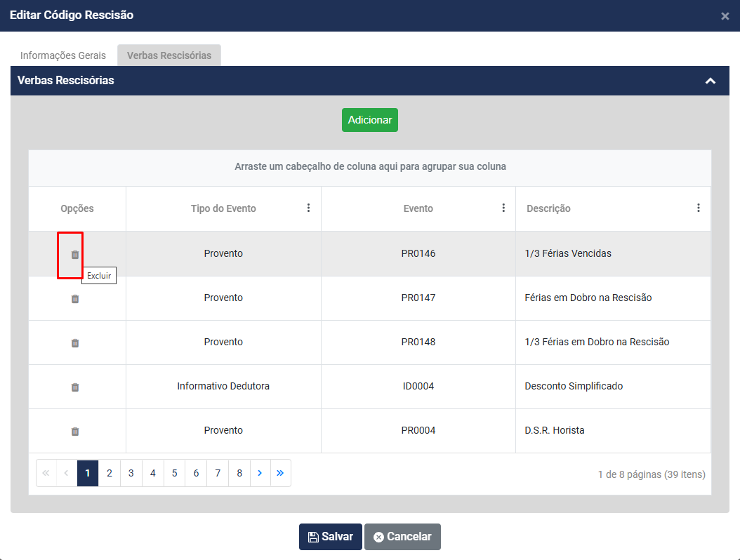The height and width of the screenshot is (560, 740).
Task: Select the Verbas Rescisórias tab
Action: 169,55
